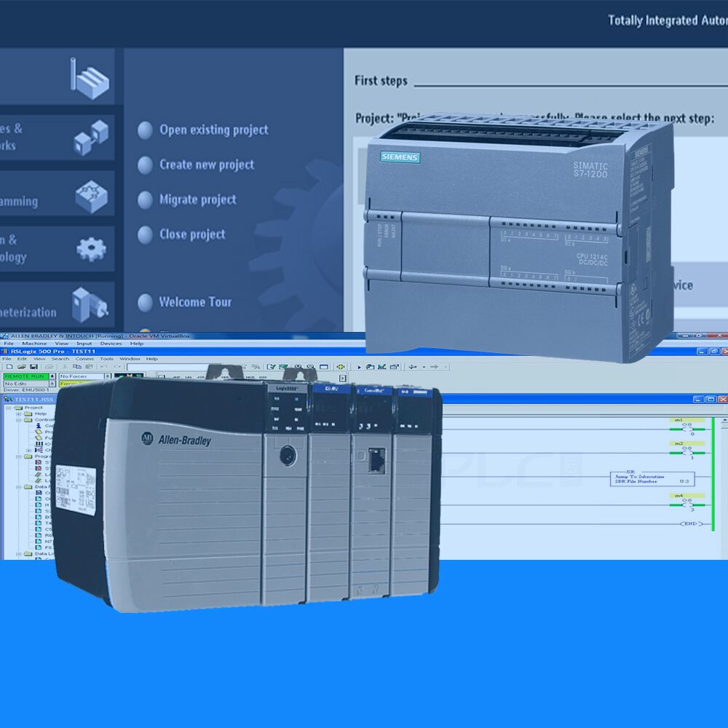Click the green REMOTE RUN status field

[26, 376]
